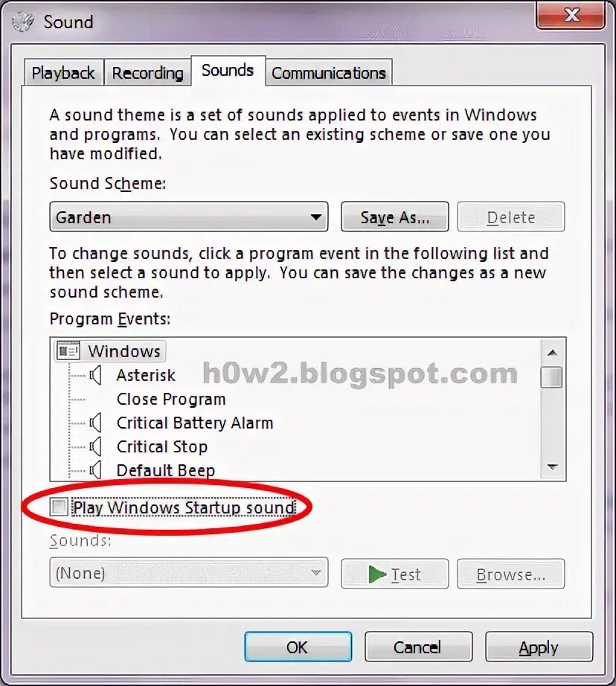616x686 pixels.
Task: Click the scroll up arrow in Program Events
Action: pos(552,352)
